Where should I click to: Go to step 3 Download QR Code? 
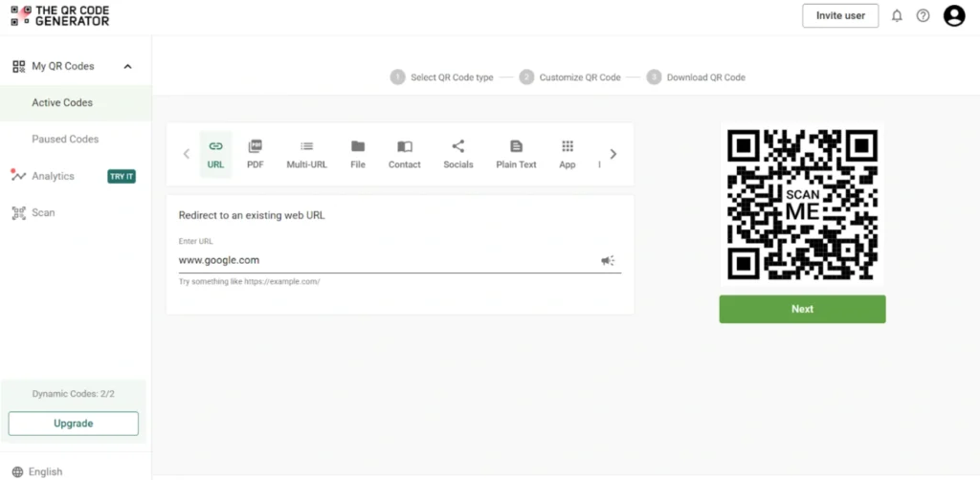[x=696, y=77]
